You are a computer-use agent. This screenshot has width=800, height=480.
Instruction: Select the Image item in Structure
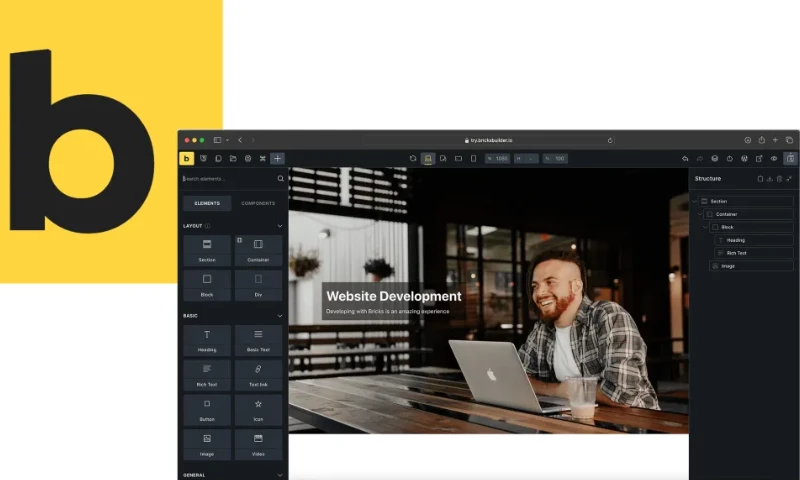pos(728,266)
